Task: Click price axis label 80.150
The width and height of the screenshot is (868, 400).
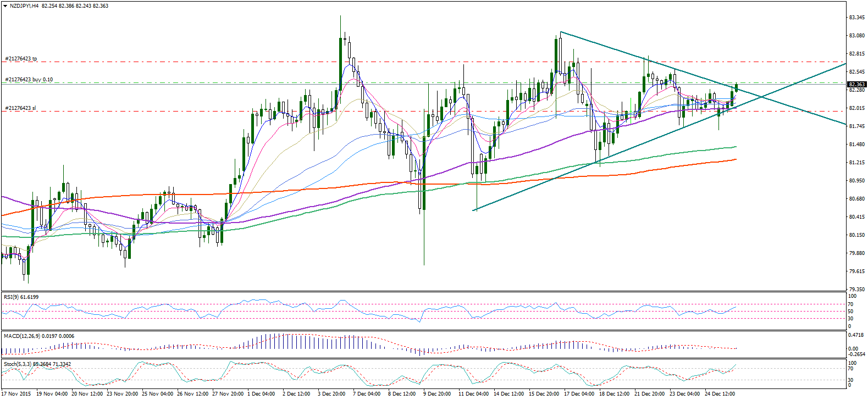Action: click(856, 235)
